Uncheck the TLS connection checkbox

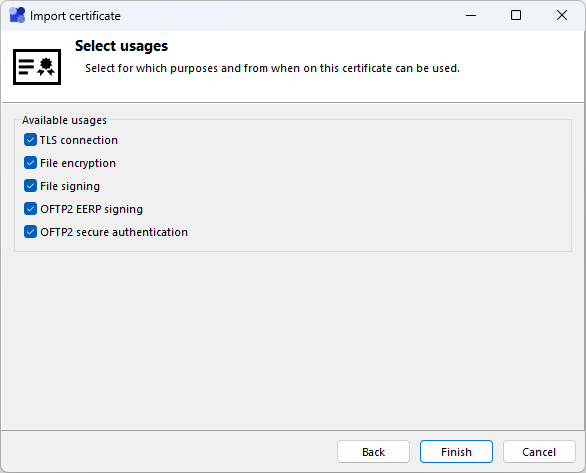pos(30,140)
